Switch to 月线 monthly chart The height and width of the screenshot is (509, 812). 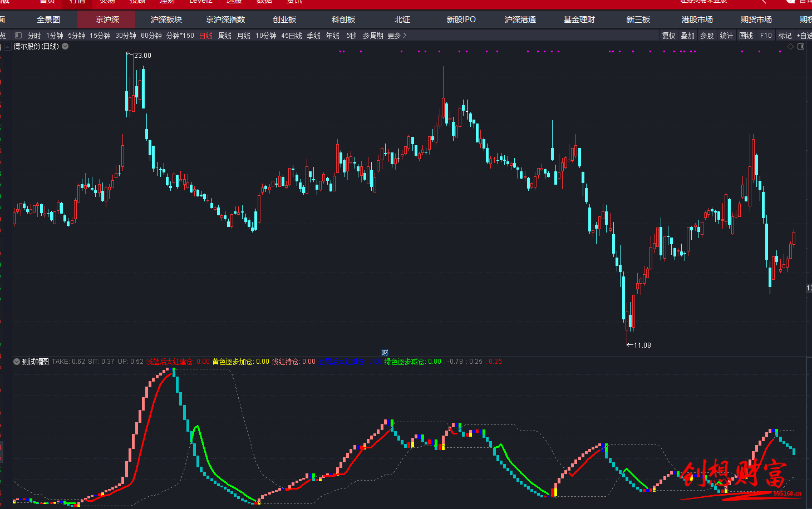pos(244,36)
